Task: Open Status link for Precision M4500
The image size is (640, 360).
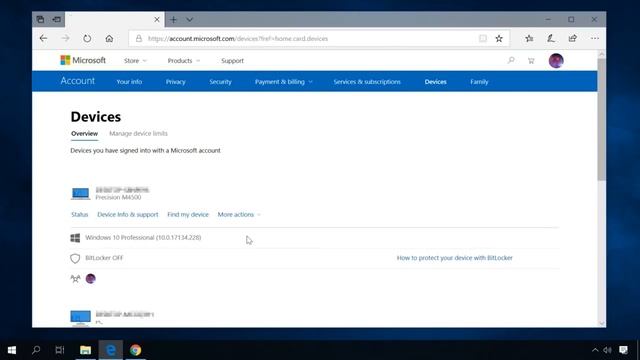Action: [80, 214]
